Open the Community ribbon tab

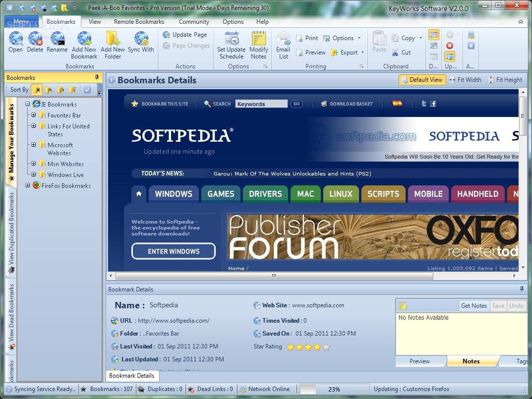click(194, 22)
